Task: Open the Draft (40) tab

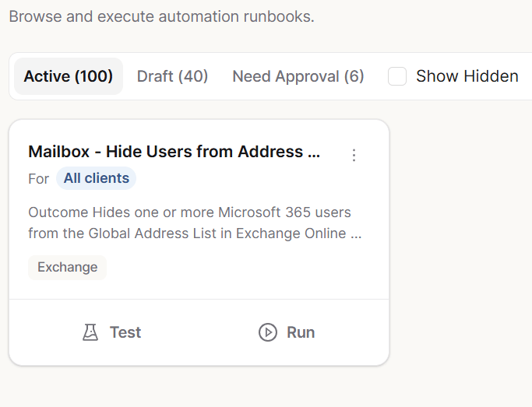Action: coord(172,76)
